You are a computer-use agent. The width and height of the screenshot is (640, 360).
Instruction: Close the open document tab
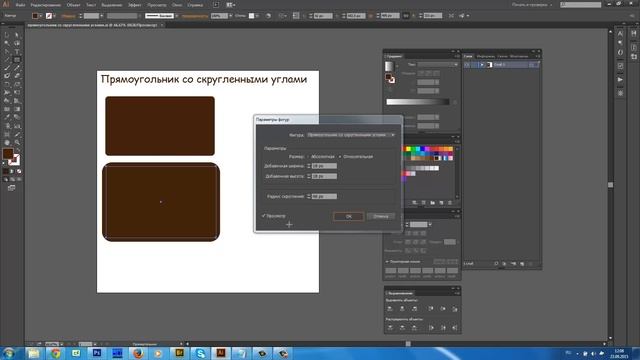[x=162, y=25]
